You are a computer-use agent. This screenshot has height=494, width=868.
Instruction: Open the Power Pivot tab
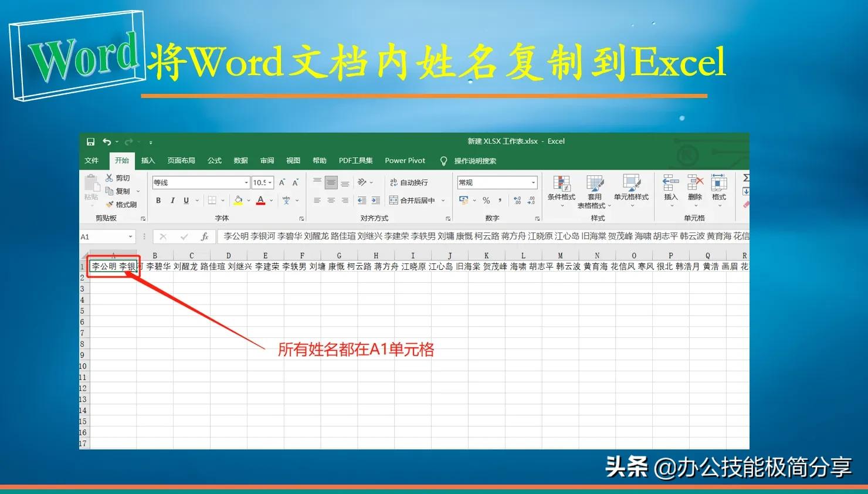coord(405,160)
